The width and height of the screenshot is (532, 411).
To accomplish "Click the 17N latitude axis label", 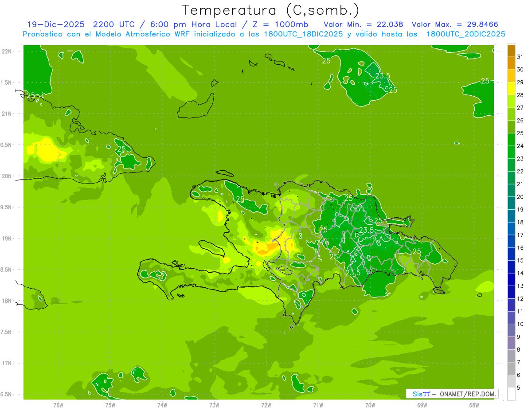I will click(x=6, y=363).
